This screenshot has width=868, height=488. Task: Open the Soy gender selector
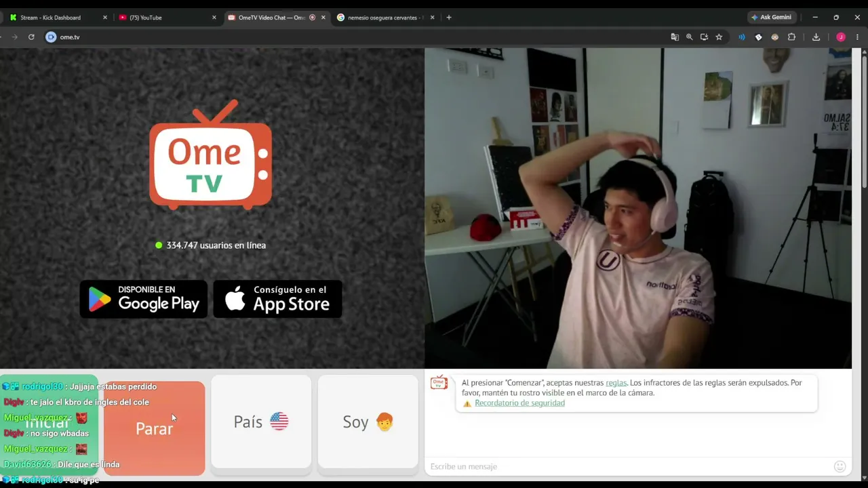click(368, 422)
